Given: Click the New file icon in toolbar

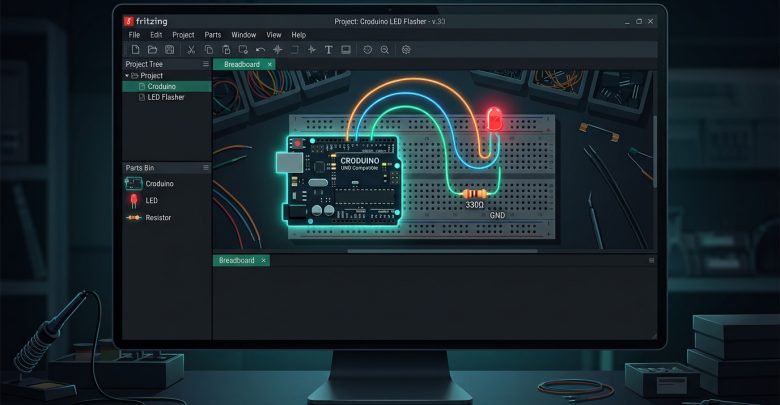Looking at the screenshot, I should [x=135, y=49].
